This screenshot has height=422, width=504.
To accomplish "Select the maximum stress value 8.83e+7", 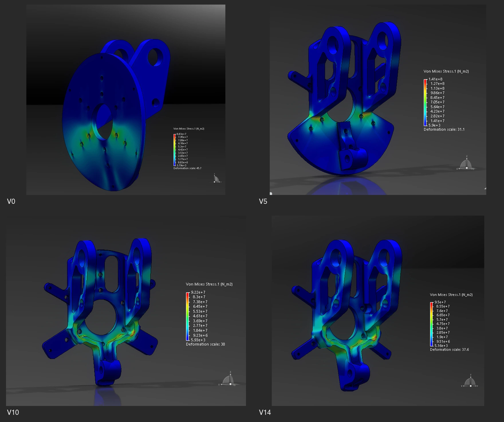I will pyautogui.click(x=181, y=134).
